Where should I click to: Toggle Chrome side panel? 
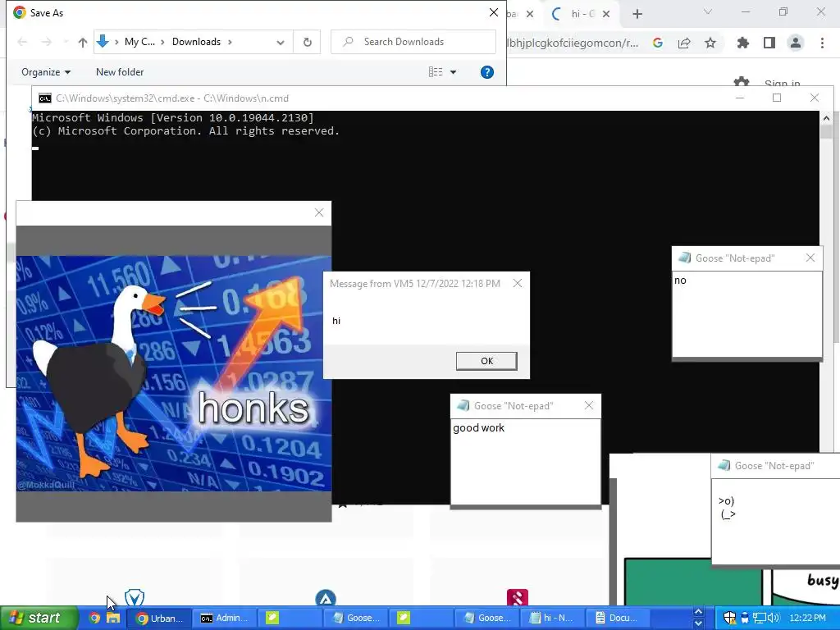[x=769, y=43]
